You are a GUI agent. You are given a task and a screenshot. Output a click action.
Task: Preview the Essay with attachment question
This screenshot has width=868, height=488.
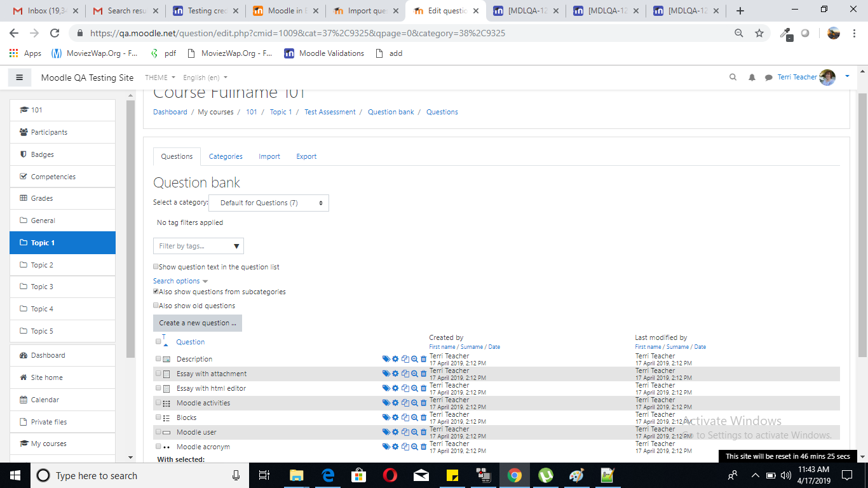(x=414, y=374)
